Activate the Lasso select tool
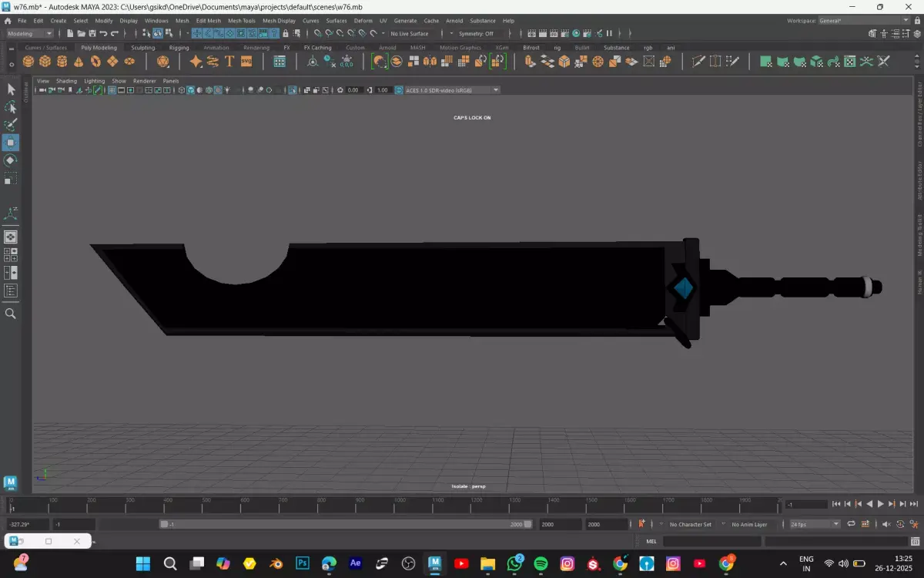This screenshot has height=578, width=924. [x=11, y=107]
